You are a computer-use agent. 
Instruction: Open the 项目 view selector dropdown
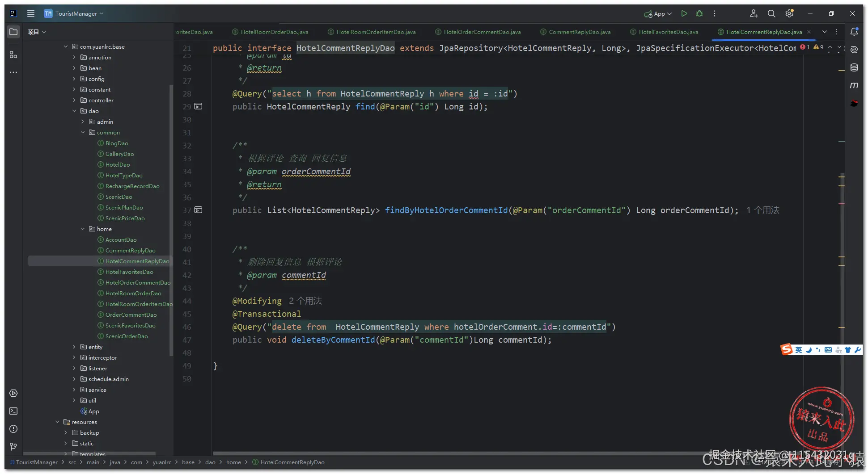(37, 32)
